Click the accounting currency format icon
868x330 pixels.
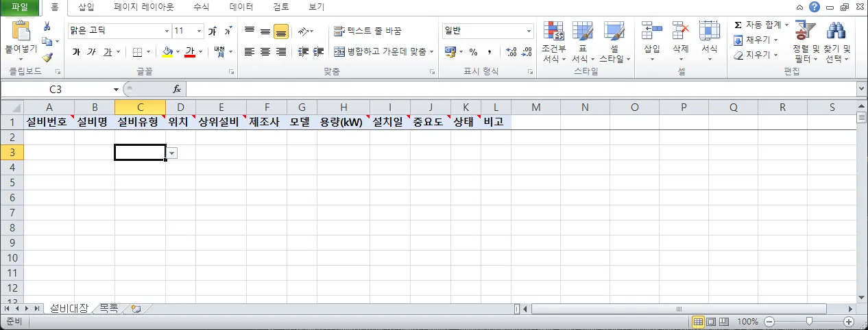[450, 52]
